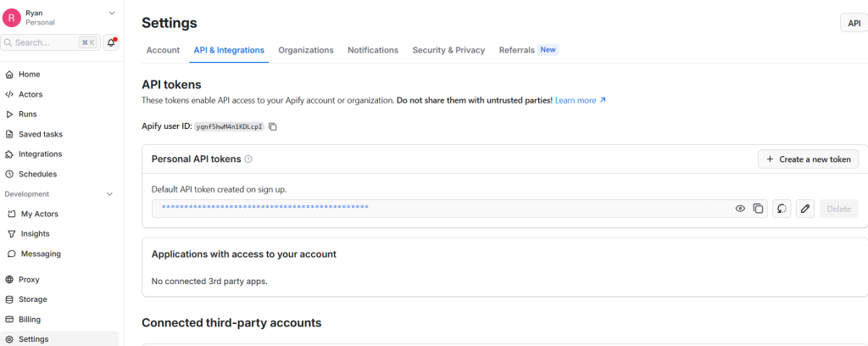Open the Organizations tab

coord(306,50)
